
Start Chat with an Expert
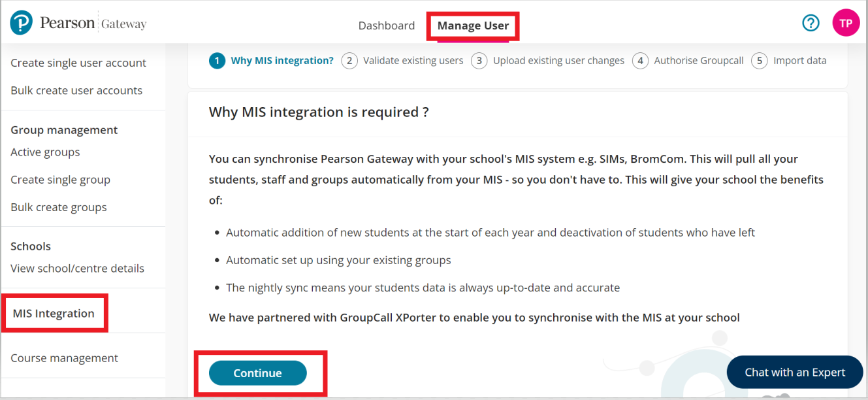click(x=795, y=373)
